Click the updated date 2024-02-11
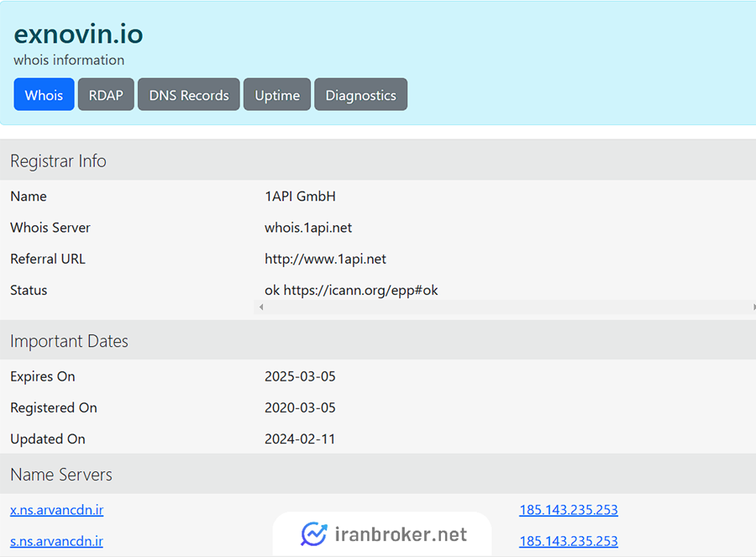 pyautogui.click(x=300, y=439)
